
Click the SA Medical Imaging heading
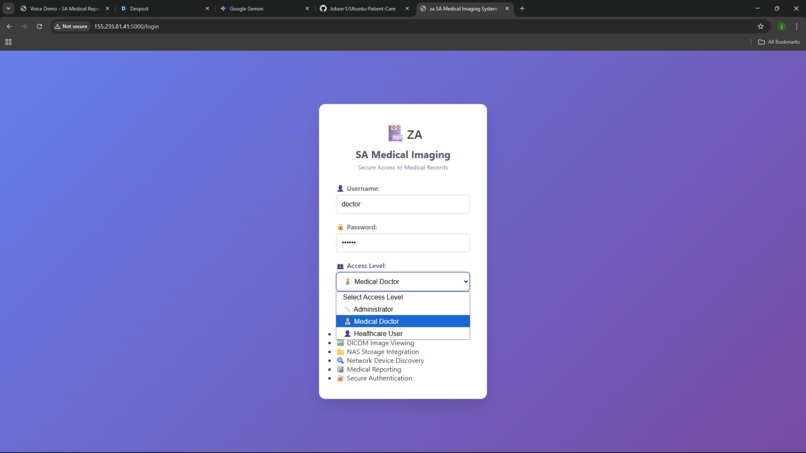(x=402, y=155)
